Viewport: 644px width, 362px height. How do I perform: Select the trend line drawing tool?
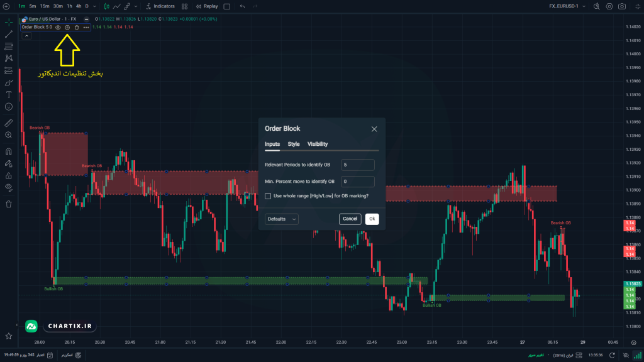tap(9, 34)
